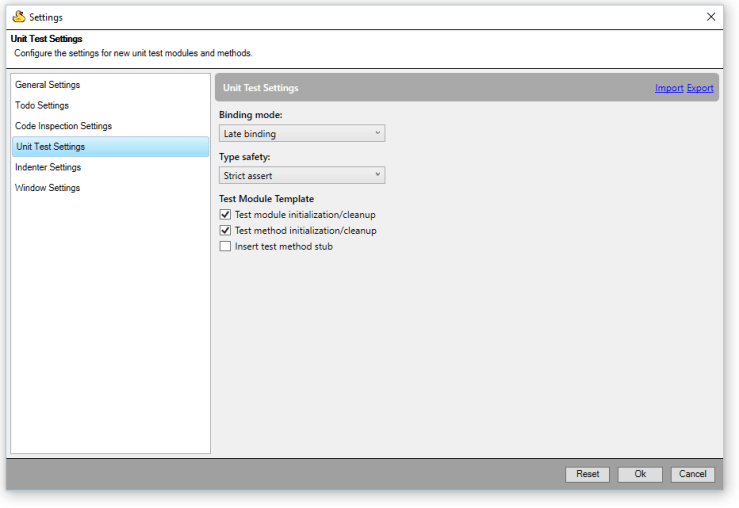Image resolution: width=739 pixels, height=508 pixels.
Task: Disable Test method initialization/cleanup checkbox
Action: point(225,231)
